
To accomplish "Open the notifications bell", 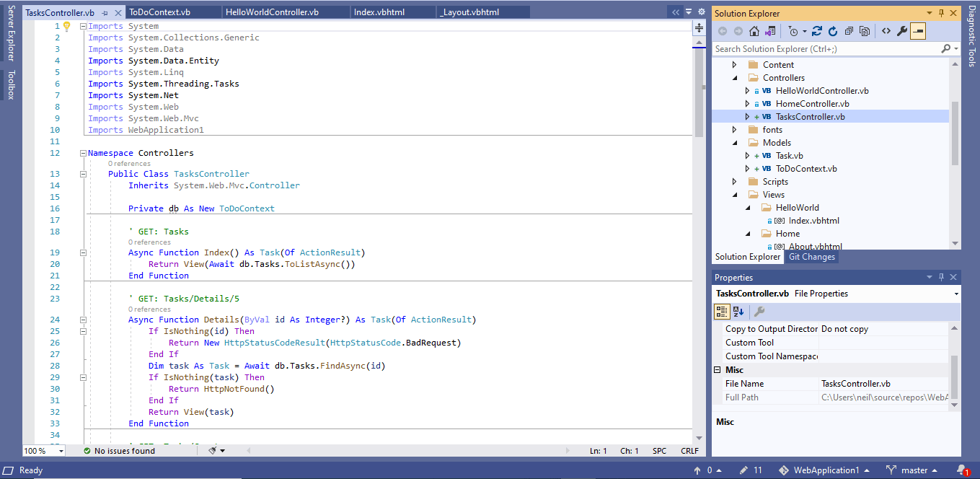I will tap(961, 470).
